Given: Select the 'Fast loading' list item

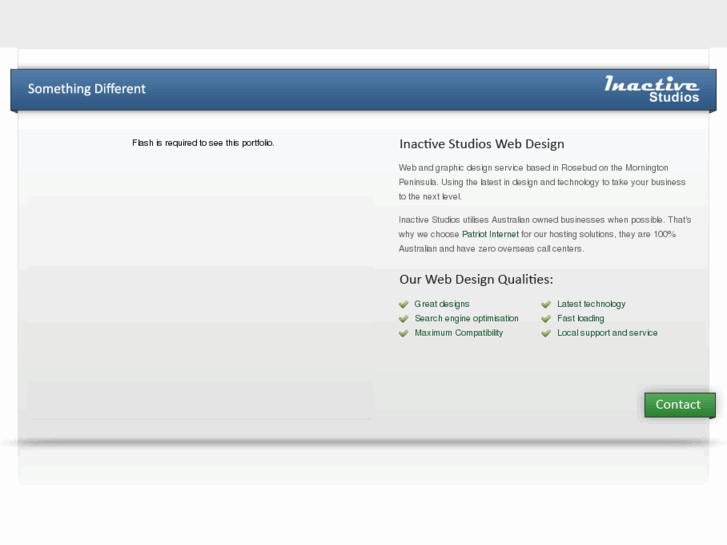Looking at the screenshot, I should pyautogui.click(x=580, y=319).
